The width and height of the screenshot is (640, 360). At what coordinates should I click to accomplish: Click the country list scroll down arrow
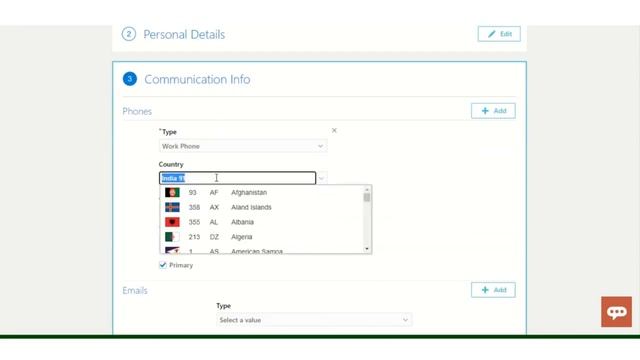pos(367,249)
